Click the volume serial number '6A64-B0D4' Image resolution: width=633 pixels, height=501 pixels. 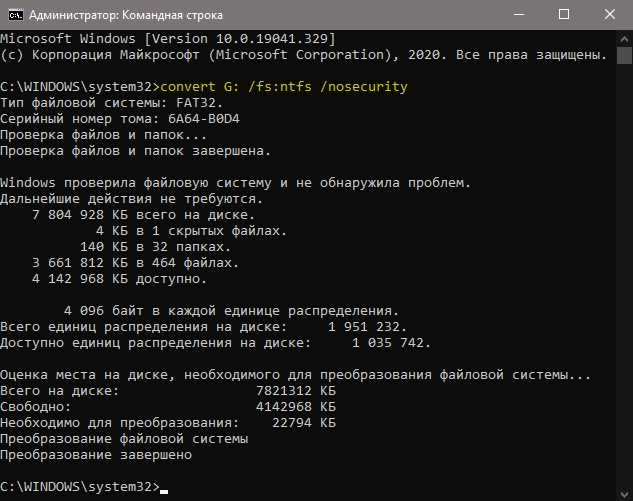point(204,119)
